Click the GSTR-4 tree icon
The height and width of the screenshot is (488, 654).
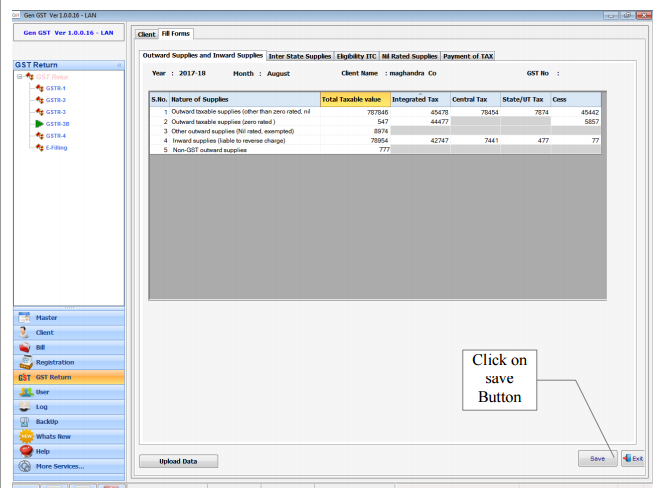[x=40, y=136]
